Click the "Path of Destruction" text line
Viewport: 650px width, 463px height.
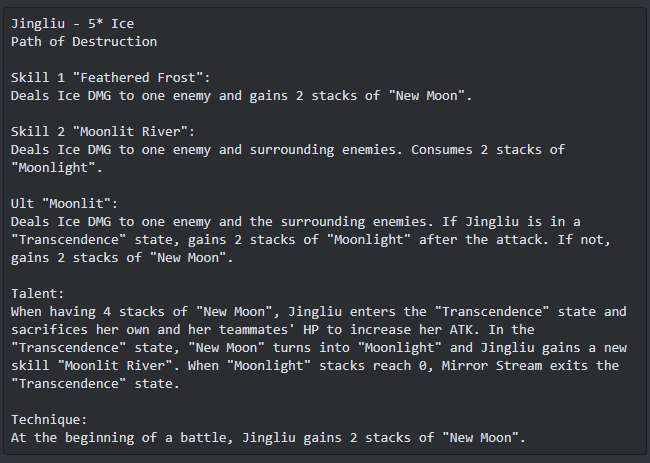coord(84,41)
